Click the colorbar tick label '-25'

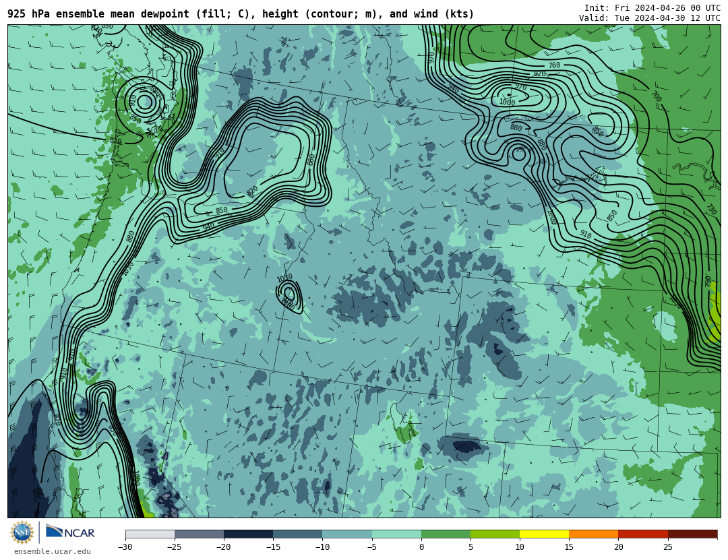coord(174,547)
